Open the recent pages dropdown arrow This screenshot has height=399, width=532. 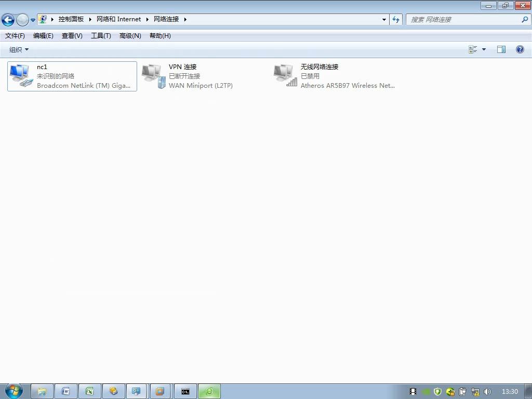tap(33, 20)
